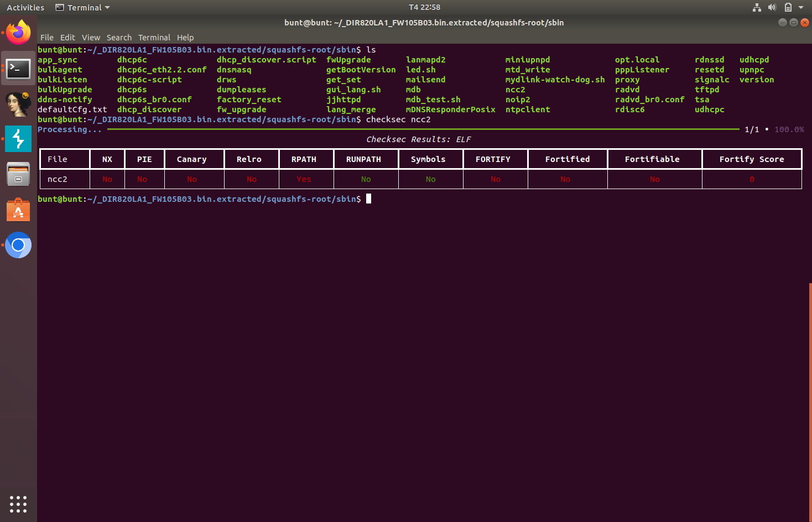Viewport: 812px width, 522px height.
Task: Click the defaultCfg.txt filename
Action: pyautogui.click(x=72, y=109)
